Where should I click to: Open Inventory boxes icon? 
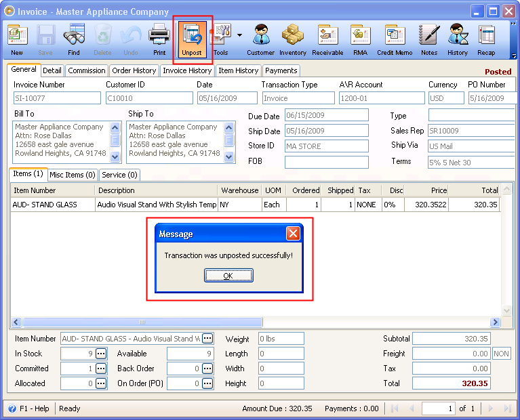pyautogui.click(x=293, y=39)
